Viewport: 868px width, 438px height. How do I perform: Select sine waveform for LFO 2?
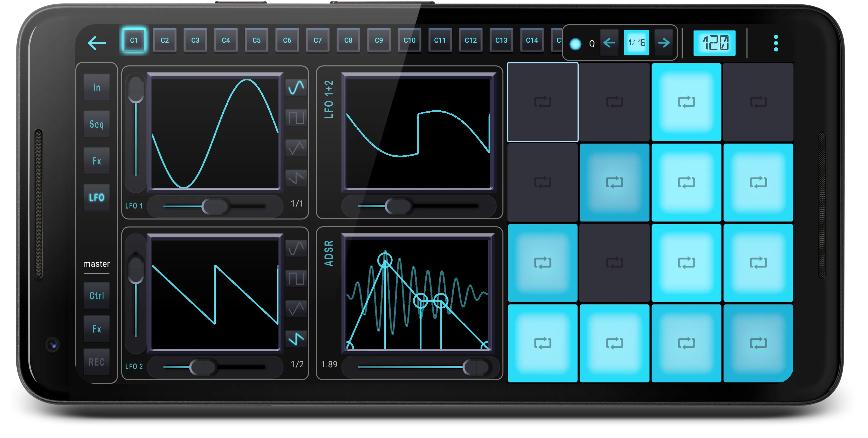tap(296, 248)
